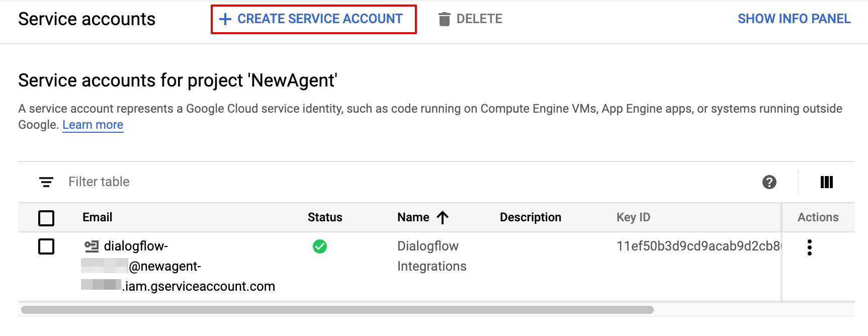The image size is (868, 336).
Task: Sort table by Email column header
Action: [97, 217]
